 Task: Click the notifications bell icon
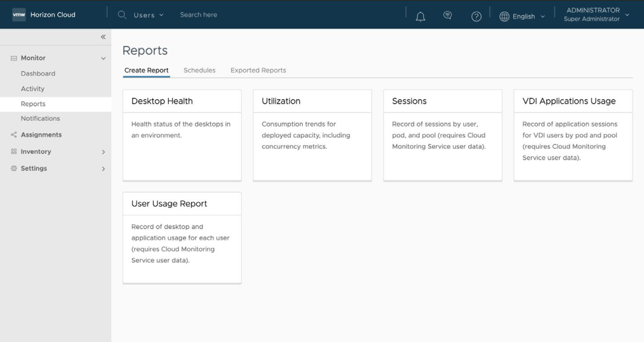420,16
